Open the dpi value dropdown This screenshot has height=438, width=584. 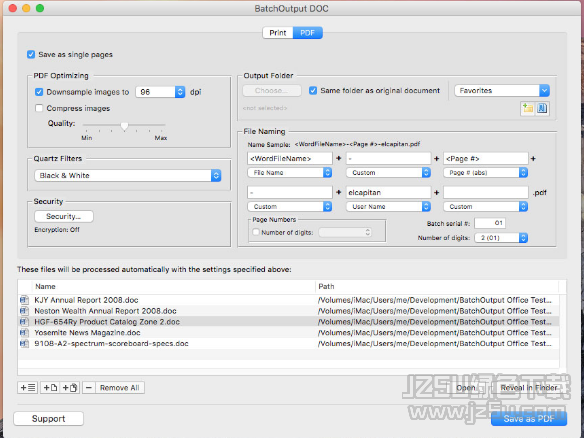(x=180, y=92)
